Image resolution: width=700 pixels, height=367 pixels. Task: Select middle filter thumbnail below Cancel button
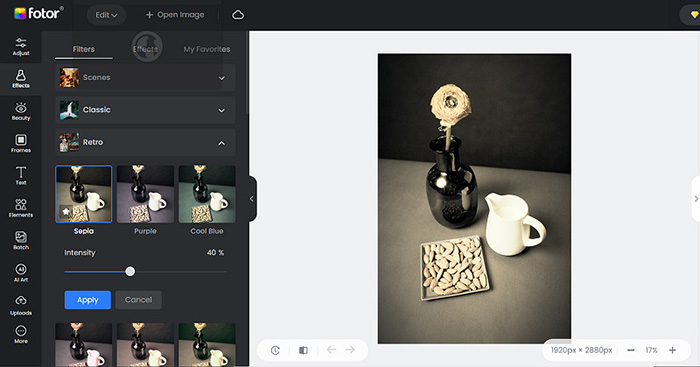pyautogui.click(x=145, y=344)
